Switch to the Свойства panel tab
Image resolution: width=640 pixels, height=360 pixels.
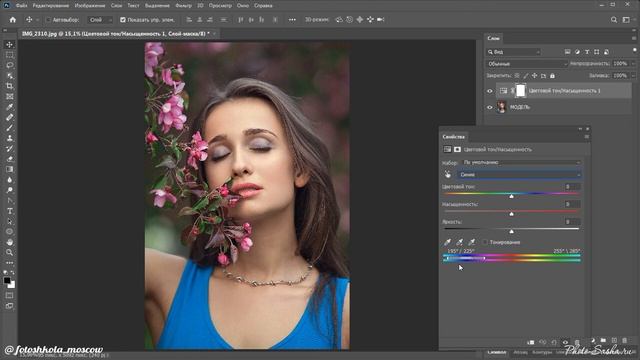pos(453,137)
